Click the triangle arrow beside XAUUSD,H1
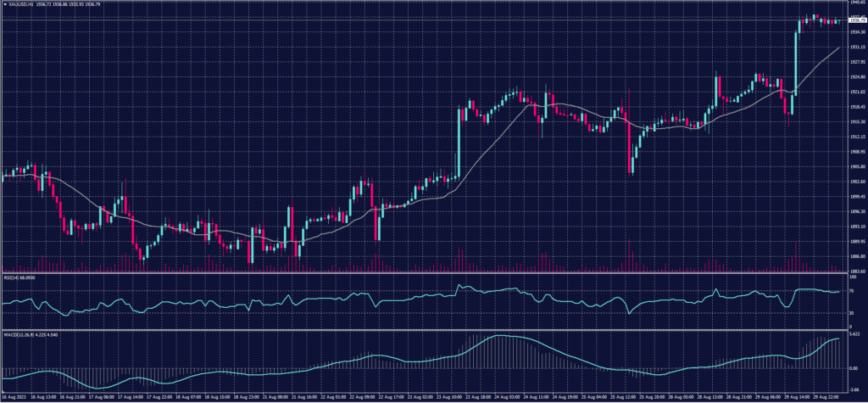The image size is (868, 403). coord(4,5)
